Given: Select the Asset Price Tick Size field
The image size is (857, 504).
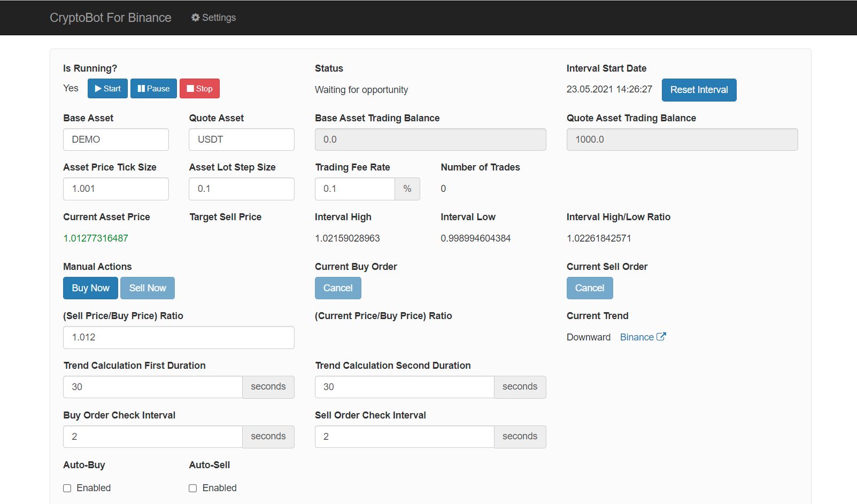Looking at the screenshot, I should [x=116, y=189].
